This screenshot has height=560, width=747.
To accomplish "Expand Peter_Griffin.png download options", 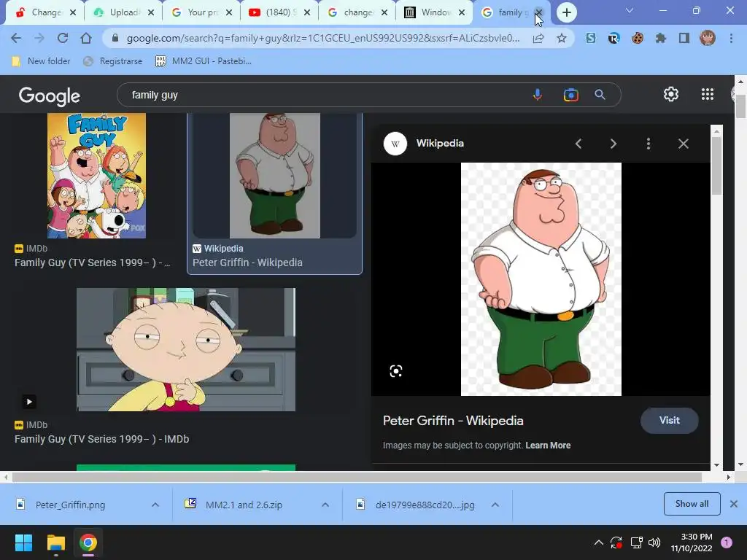I will click(x=155, y=505).
